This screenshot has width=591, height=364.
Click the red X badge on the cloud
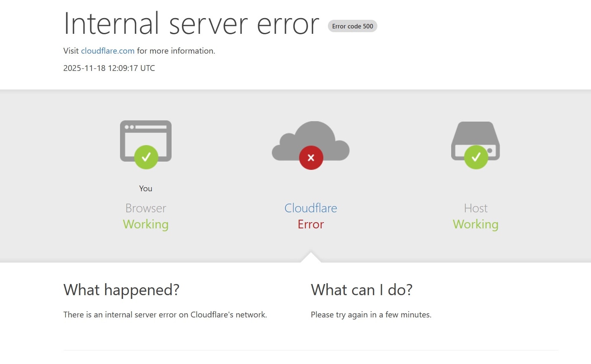point(311,157)
